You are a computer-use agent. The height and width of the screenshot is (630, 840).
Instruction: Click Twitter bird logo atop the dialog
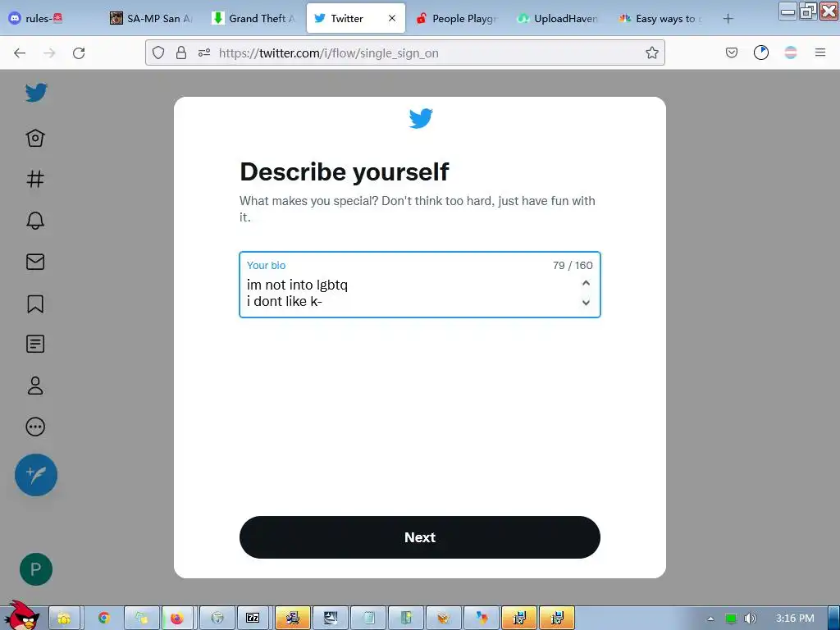(421, 118)
